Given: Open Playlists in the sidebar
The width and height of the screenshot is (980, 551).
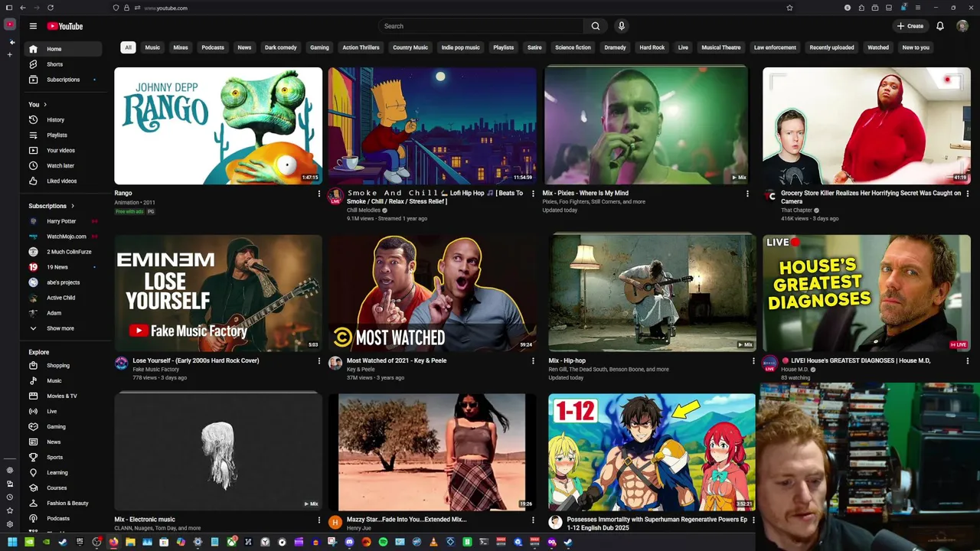Looking at the screenshot, I should pos(61,135).
